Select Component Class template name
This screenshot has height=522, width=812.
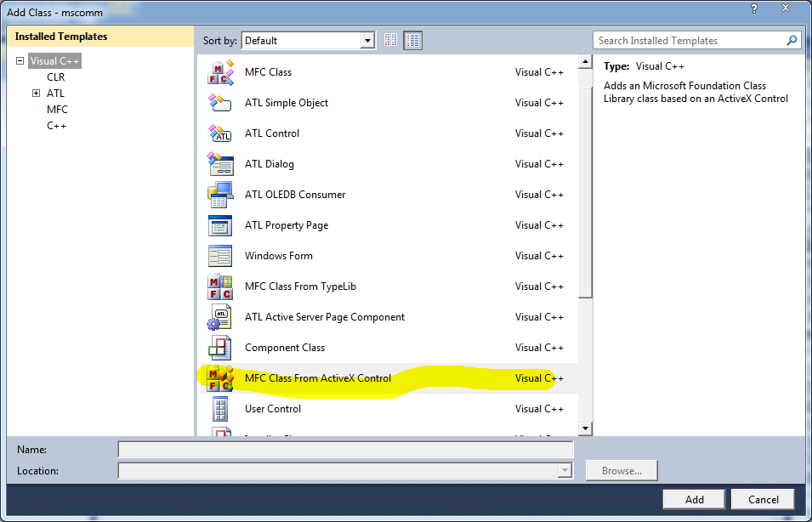(x=285, y=348)
